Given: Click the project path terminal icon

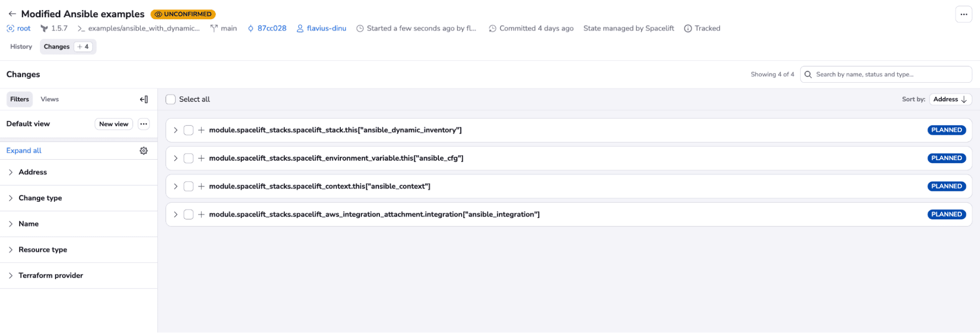Looking at the screenshot, I should click(x=81, y=28).
